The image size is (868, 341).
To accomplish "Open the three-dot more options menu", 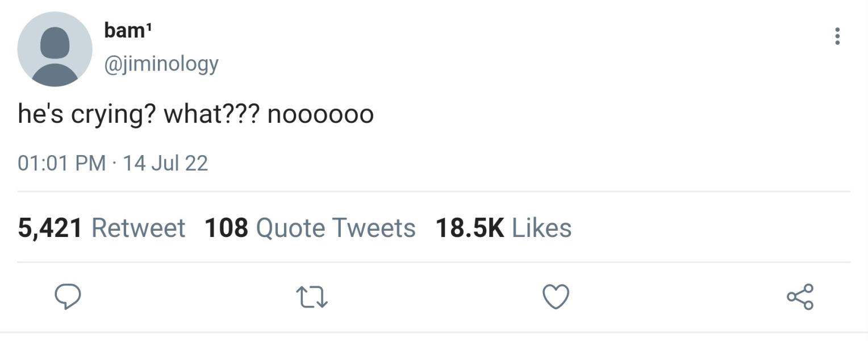I will pos(837,36).
